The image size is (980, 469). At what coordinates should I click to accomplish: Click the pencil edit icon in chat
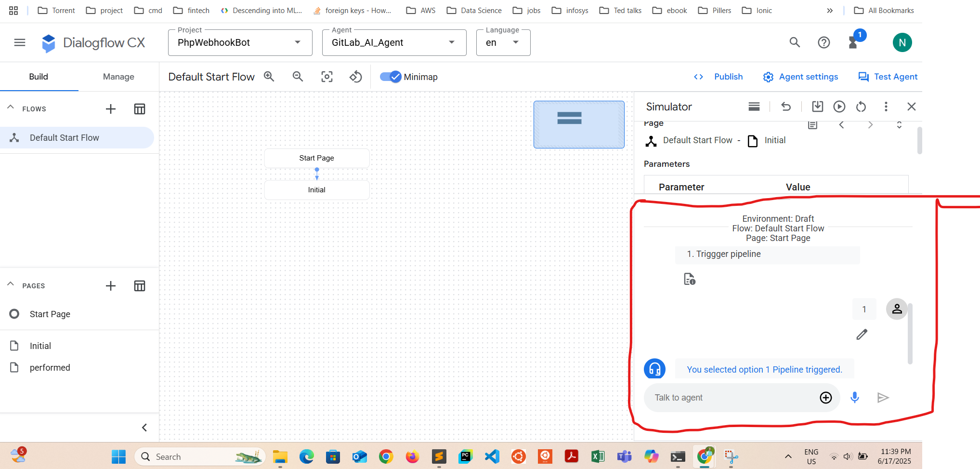862,335
